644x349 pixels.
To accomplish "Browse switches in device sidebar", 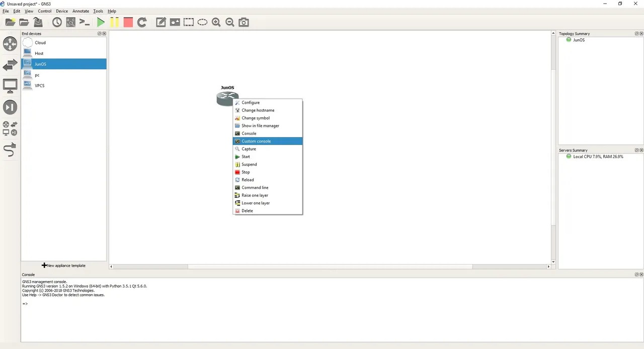I will click(10, 65).
